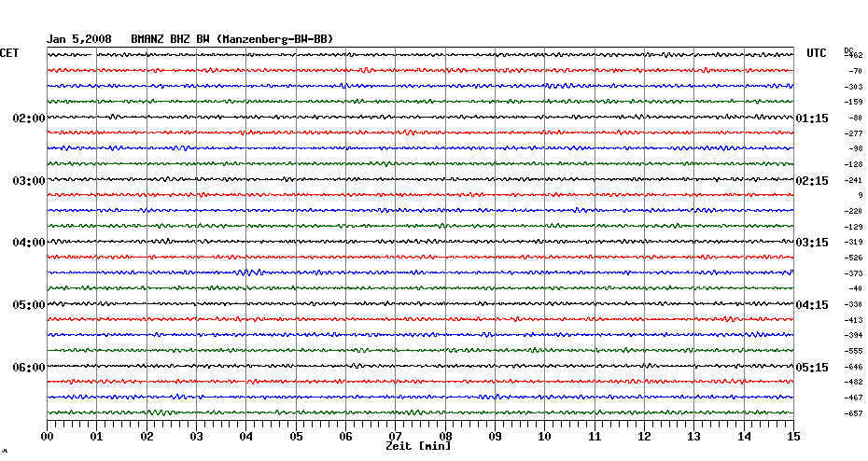Click minute tick label '11'

595,437
